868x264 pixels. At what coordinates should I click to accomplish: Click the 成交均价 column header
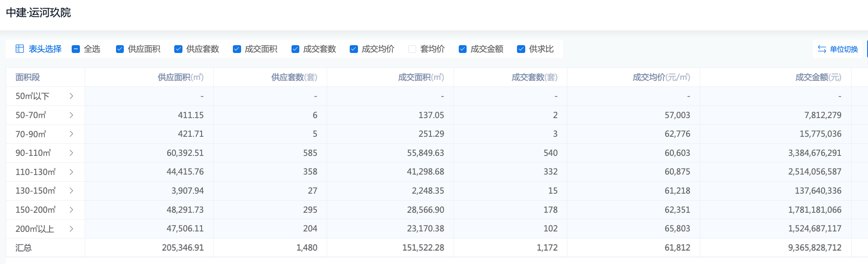click(x=661, y=77)
